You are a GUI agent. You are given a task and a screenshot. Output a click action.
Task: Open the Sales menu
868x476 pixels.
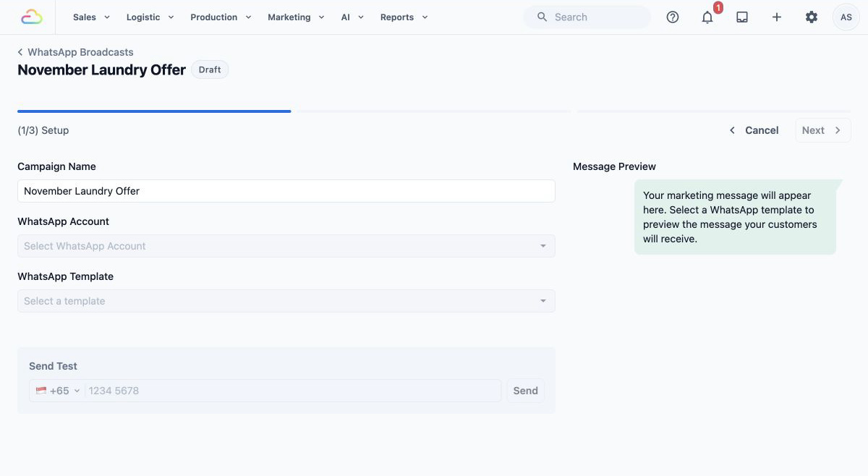tap(91, 17)
